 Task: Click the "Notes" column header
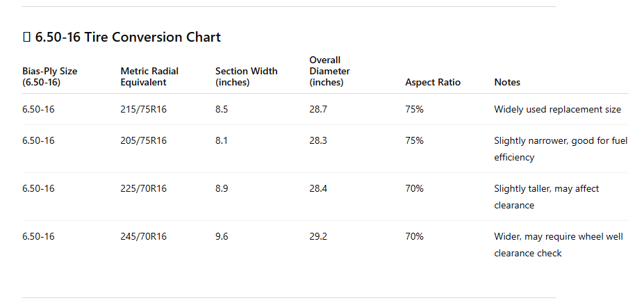[507, 82]
